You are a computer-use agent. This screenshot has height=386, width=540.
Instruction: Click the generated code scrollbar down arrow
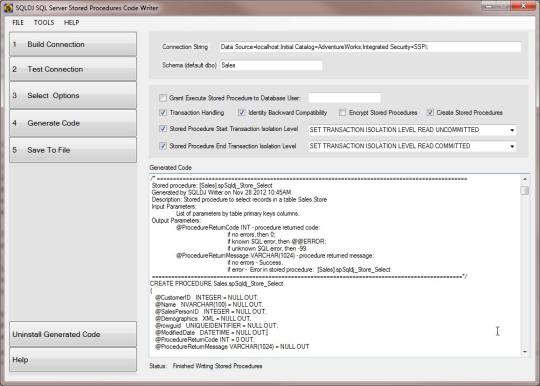click(x=525, y=351)
